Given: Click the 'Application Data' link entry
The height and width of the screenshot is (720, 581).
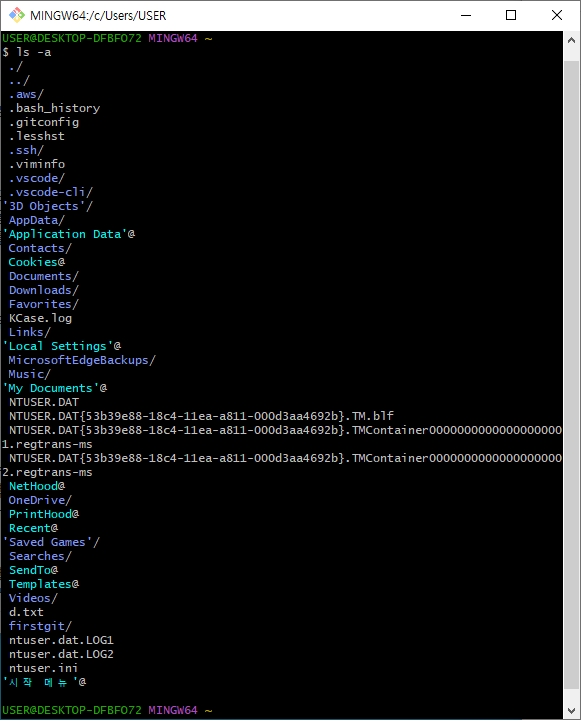Looking at the screenshot, I should [68, 234].
